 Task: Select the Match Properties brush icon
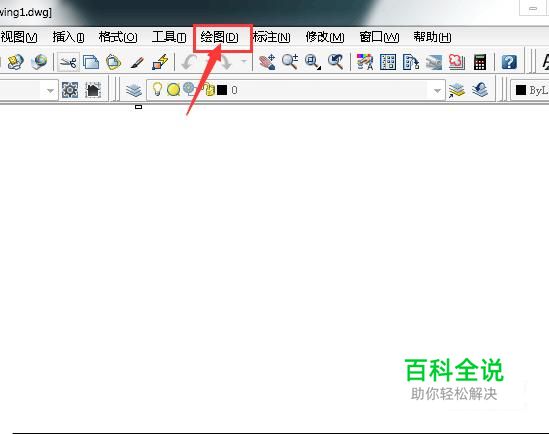[x=137, y=63]
